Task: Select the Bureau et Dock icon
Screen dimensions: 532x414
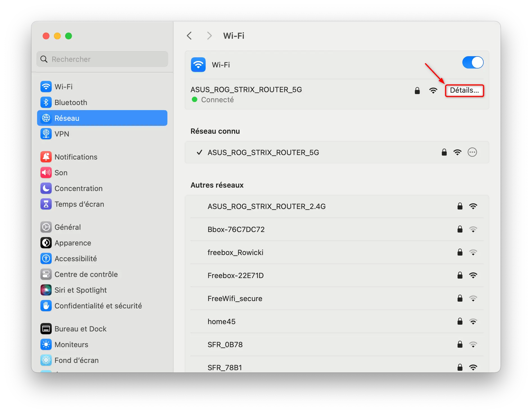Action: (x=46, y=329)
